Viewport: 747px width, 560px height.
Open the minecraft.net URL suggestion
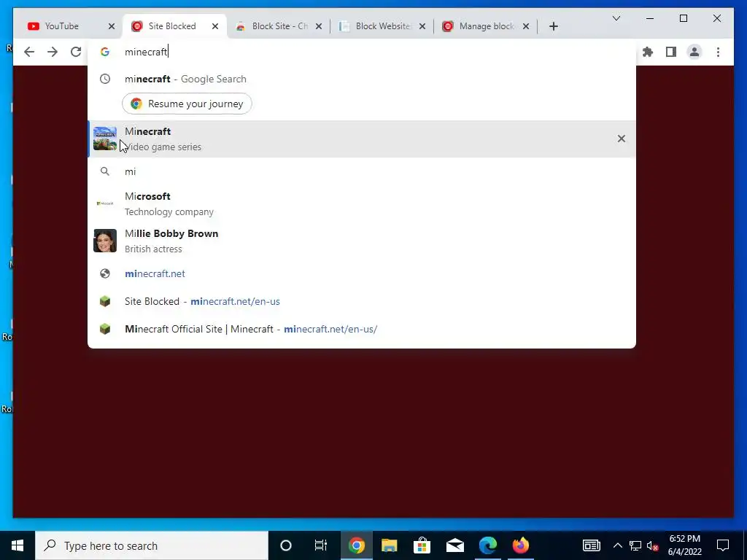pos(362,274)
